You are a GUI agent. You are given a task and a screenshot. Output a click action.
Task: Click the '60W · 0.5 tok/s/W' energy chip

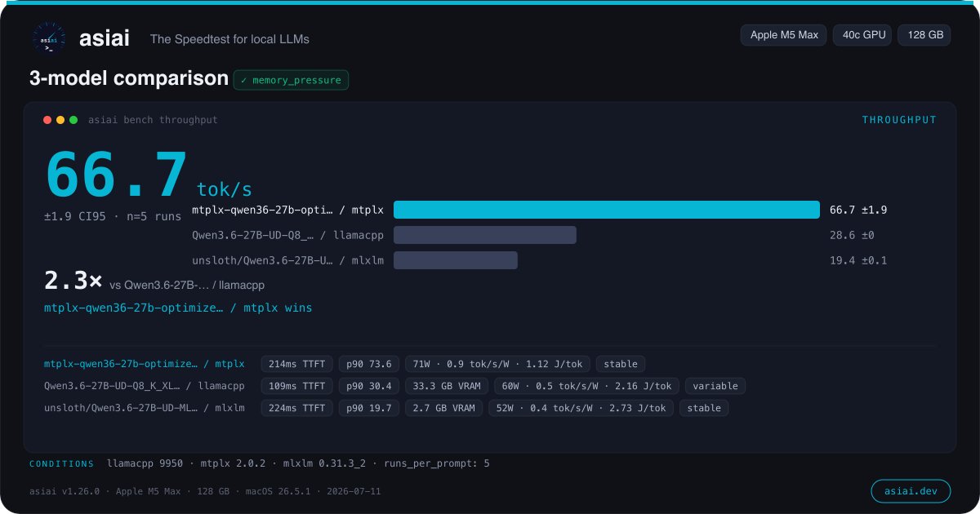[587, 386]
